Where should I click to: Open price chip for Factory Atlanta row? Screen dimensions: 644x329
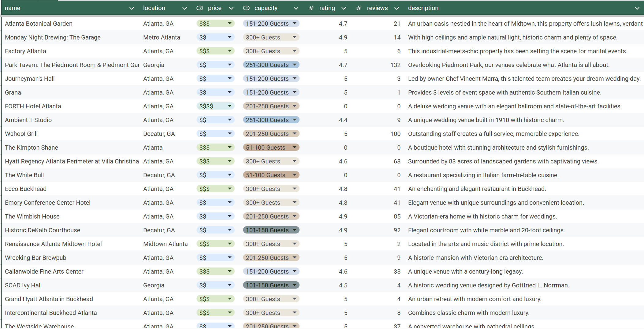[215, 51]
